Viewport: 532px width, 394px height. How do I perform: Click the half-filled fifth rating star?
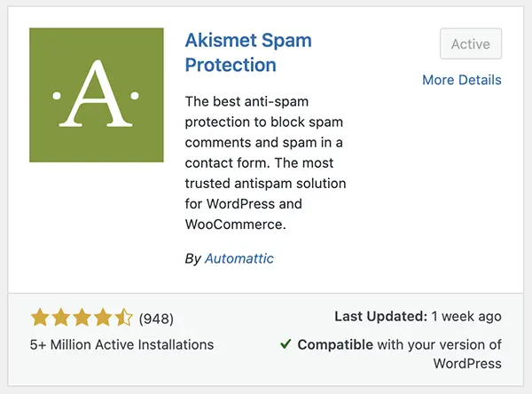click(x=123, y=317)
